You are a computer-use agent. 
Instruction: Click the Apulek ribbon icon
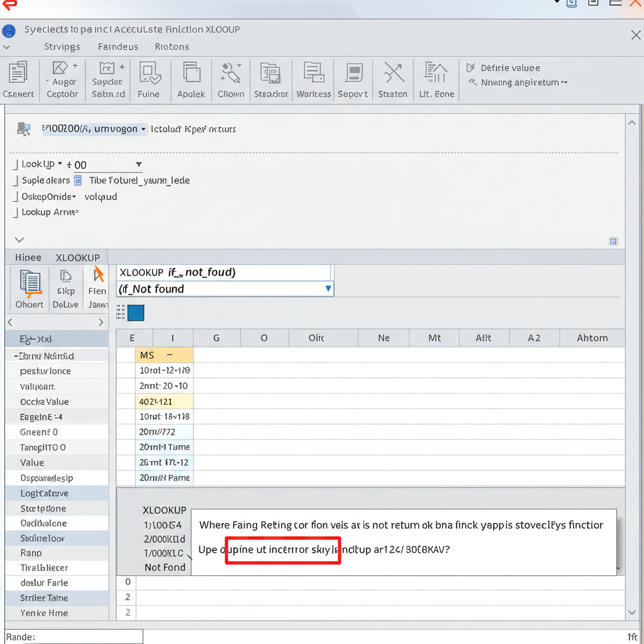[x=191, y=72]
